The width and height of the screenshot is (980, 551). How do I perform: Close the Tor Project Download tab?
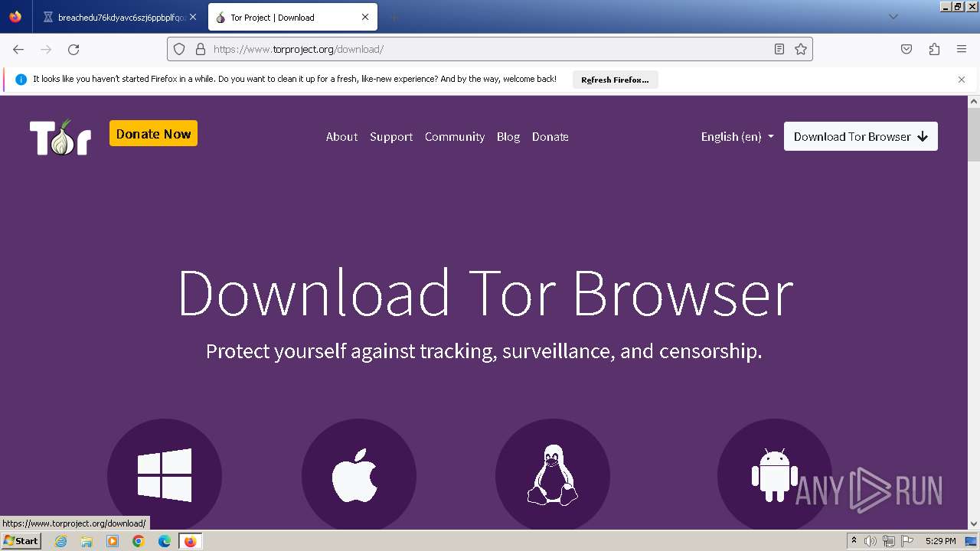[365, 17]
